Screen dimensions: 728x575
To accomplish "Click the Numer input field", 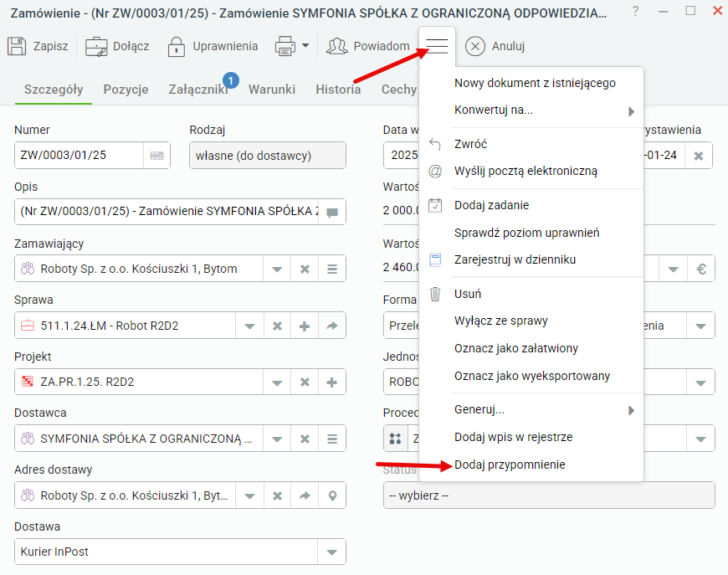I will [79, 156].
